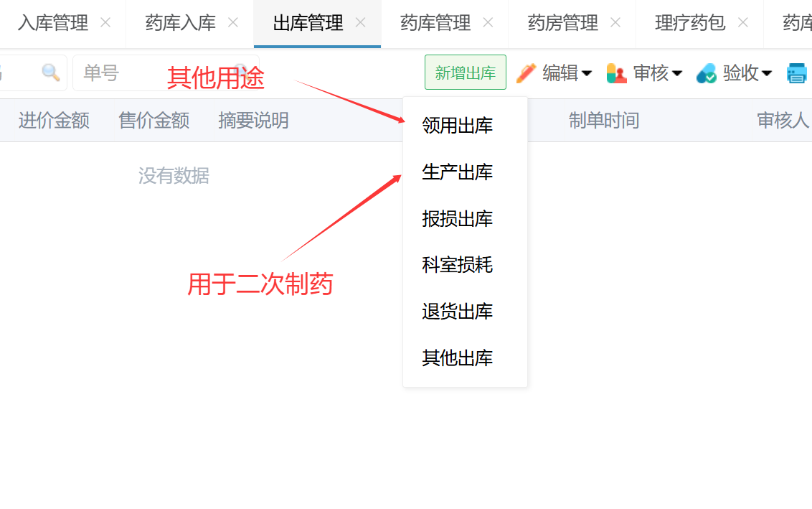812x509 pixels.
Task: Select 生产出库 from the menu
Action: click(x=457, y=172)
